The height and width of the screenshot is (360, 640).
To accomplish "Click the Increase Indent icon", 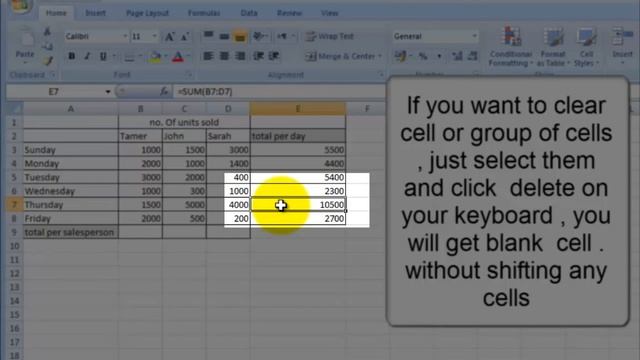I will pyautogui.click(x=274, y=56).
